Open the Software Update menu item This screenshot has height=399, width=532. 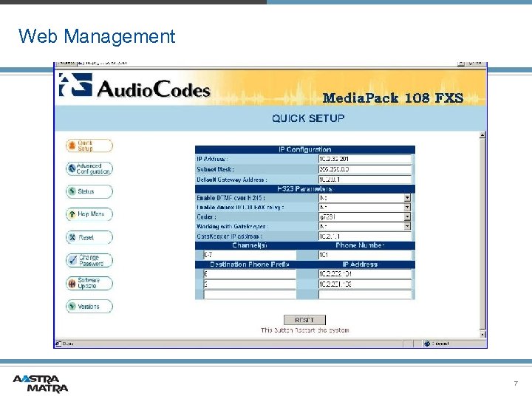coord(89,283)
